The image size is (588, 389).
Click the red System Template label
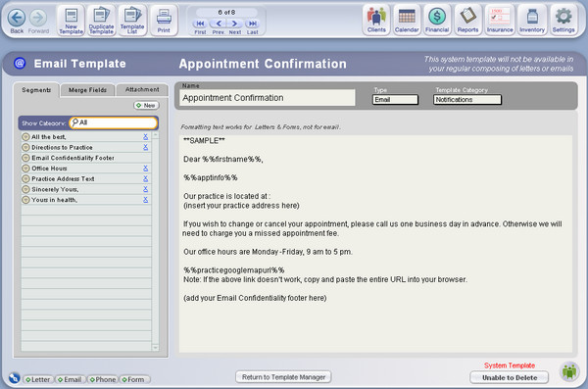(510, 365)
